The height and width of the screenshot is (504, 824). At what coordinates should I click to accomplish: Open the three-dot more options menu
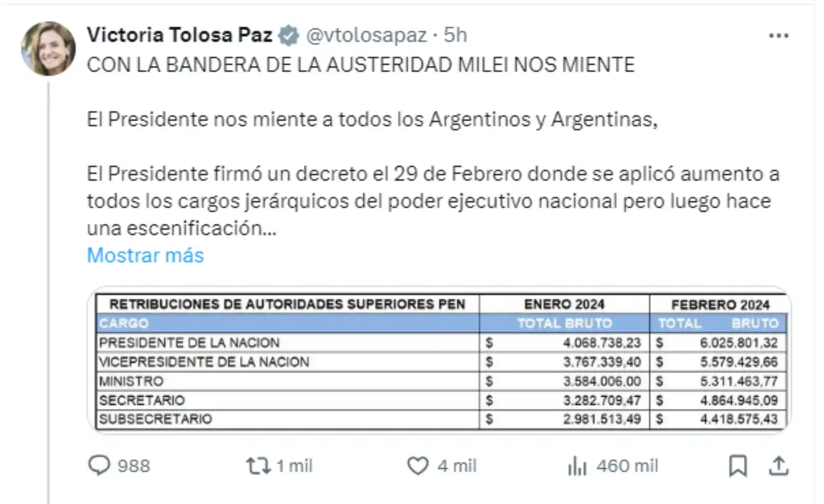pyautogui.click(x=778, y=35)
